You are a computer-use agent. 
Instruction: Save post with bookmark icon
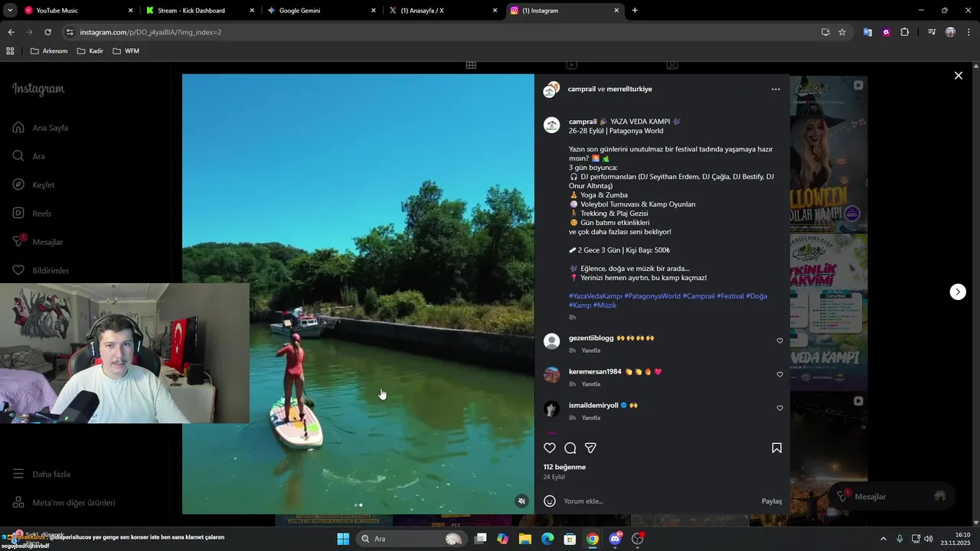[x=776, y=448]
